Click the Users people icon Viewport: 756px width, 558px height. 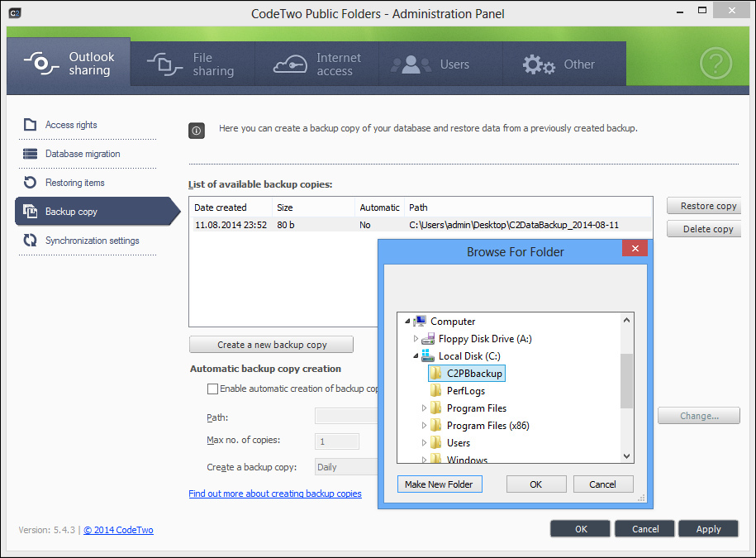coord(411,64)
